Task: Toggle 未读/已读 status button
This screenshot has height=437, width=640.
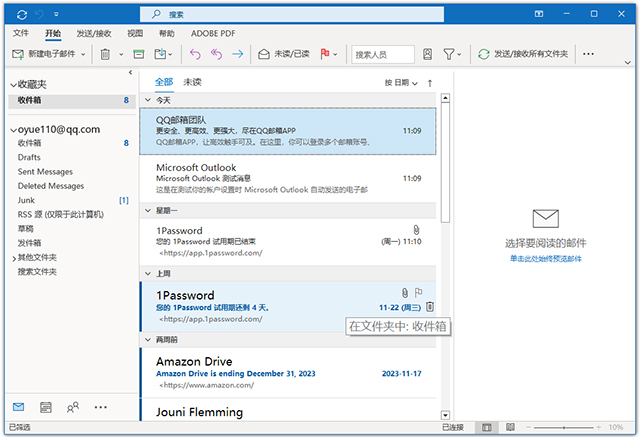Action: pyautogui.click(x=284, y=54)
